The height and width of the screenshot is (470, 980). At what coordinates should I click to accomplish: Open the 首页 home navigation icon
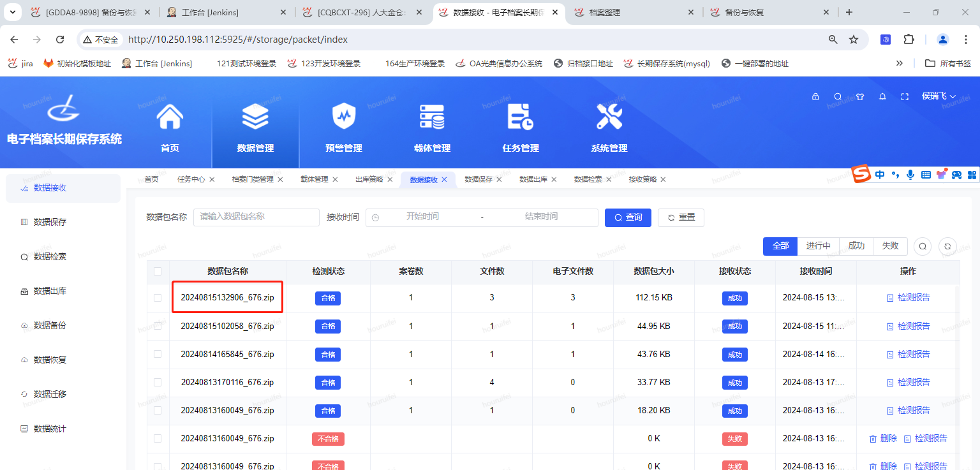[170, 117]
